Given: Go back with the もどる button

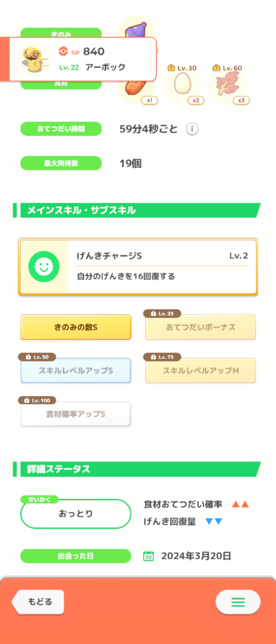Looking at the screenshot, I should coord(38,602).
